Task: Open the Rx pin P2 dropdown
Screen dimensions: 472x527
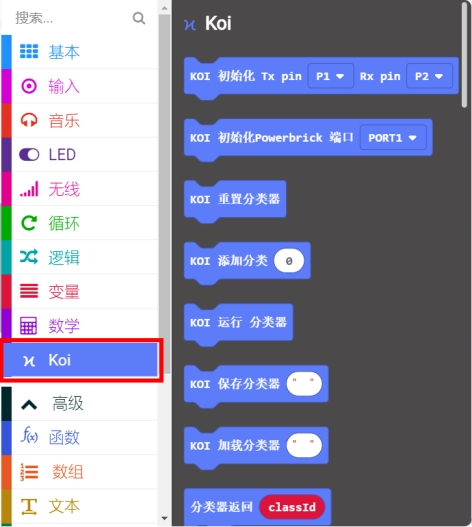Action: 429,76
